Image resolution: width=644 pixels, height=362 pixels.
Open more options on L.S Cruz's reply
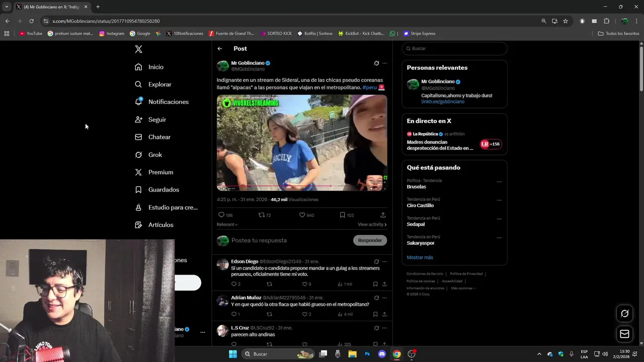(384, 328)
